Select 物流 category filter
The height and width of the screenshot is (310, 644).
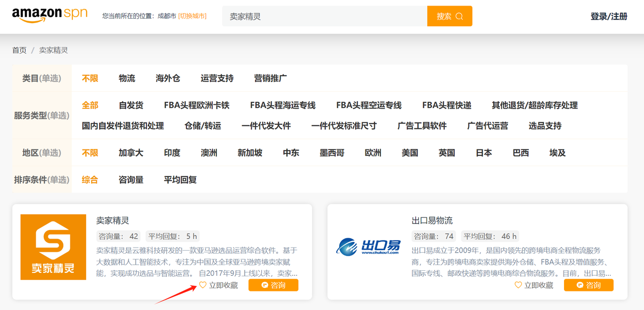click(127, 79)
